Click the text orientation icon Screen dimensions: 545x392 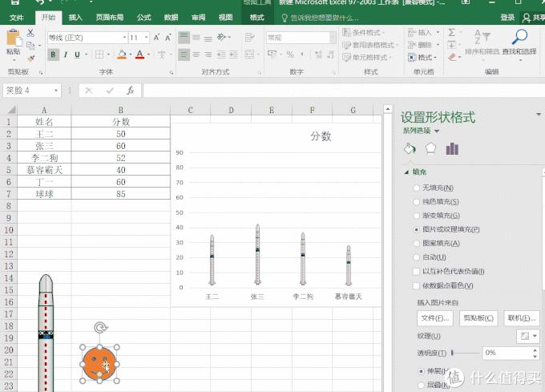pyautogui.click(x=221, y=37)
